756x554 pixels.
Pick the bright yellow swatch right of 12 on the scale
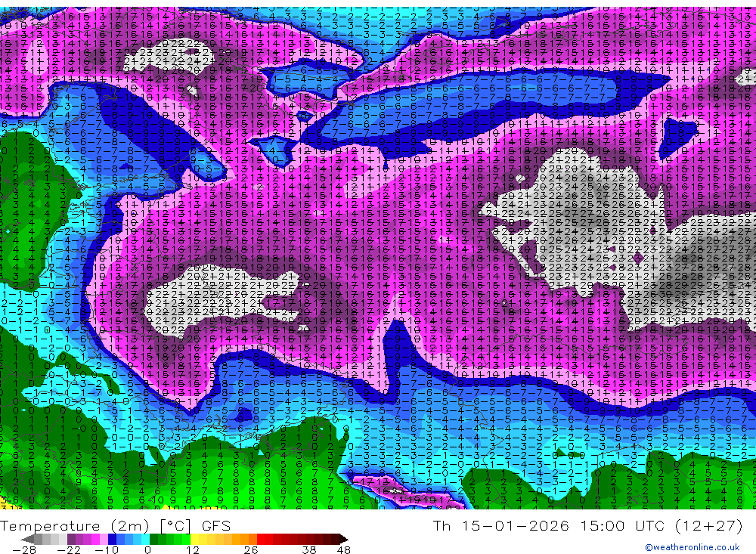pyautogui.click(x=195, y=540)
